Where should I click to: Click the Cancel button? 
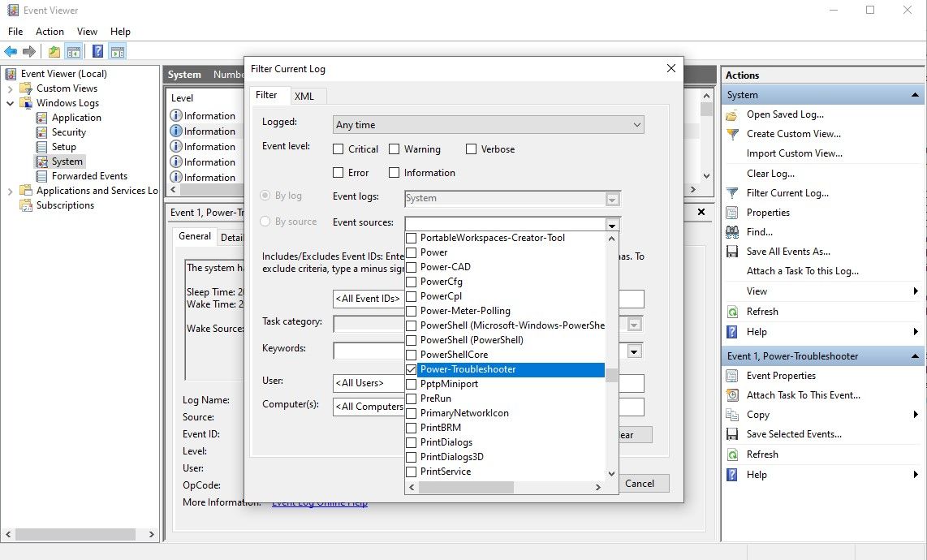pos(640,483)
